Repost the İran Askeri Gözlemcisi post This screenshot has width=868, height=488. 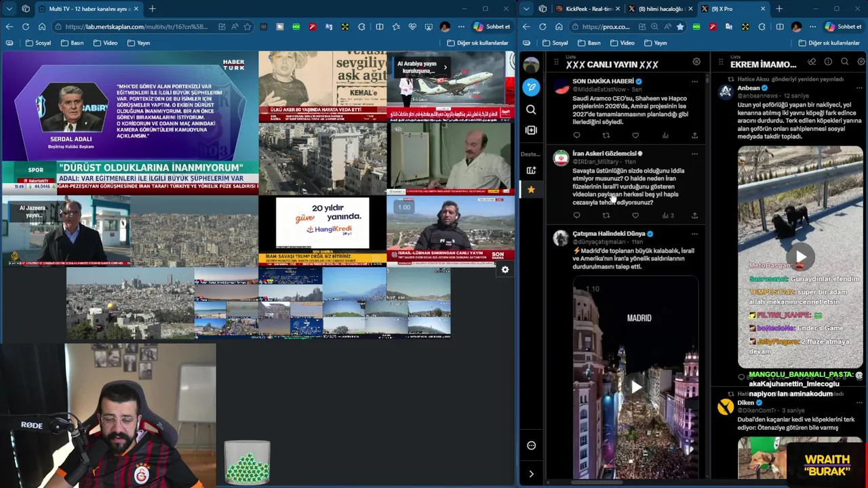(606, 216)
